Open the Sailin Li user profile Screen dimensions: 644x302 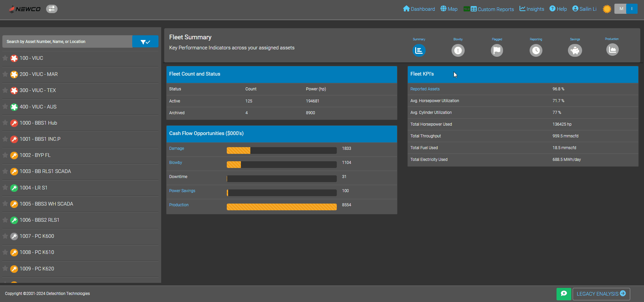(x=584, y=9)
